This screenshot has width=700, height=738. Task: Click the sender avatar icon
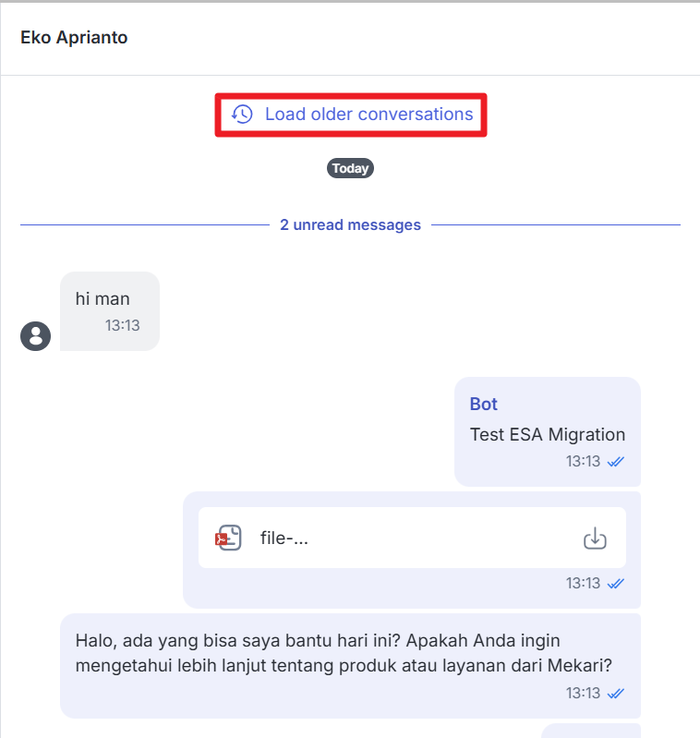click(x=35, y=336)
